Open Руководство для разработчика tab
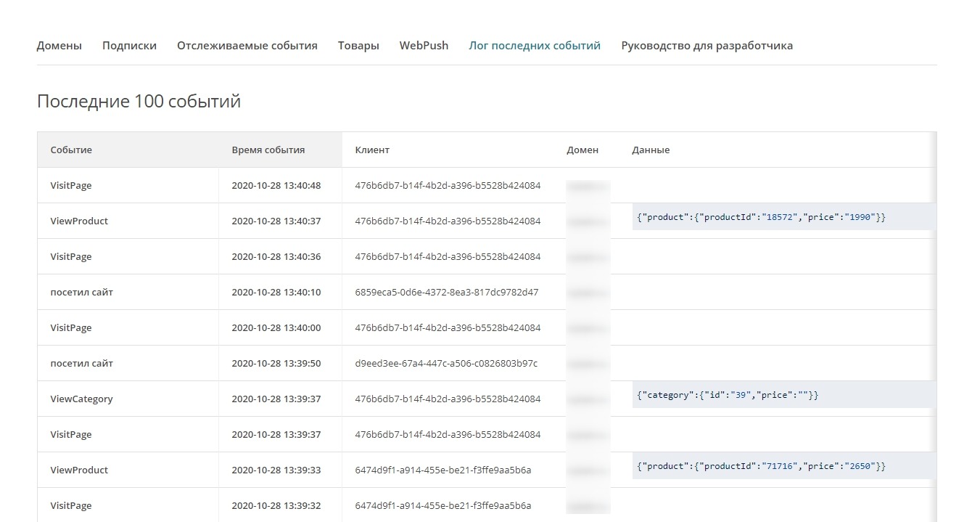This screenshot has height=522, width=980. pos(707,45)
